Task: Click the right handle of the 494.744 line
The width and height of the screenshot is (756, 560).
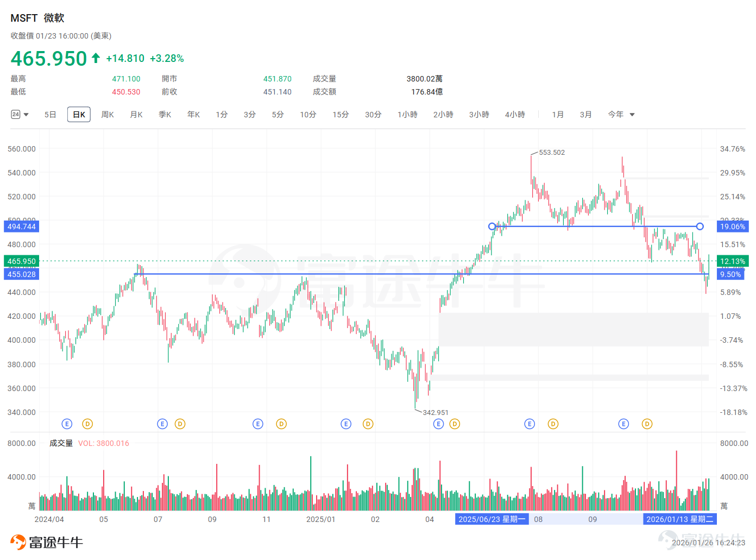Action: tap(700, 226)
